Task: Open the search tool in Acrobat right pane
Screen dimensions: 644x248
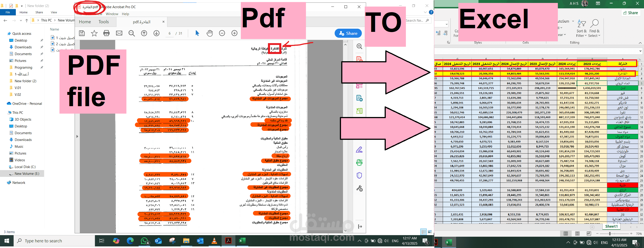Action: pyautogui.click(x=360, y=47)
